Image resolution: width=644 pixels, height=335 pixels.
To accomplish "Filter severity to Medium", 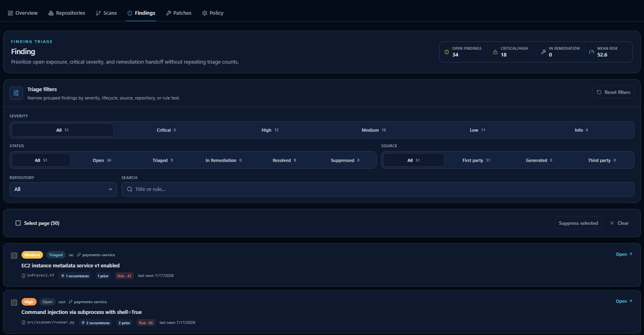I will 374,130.
